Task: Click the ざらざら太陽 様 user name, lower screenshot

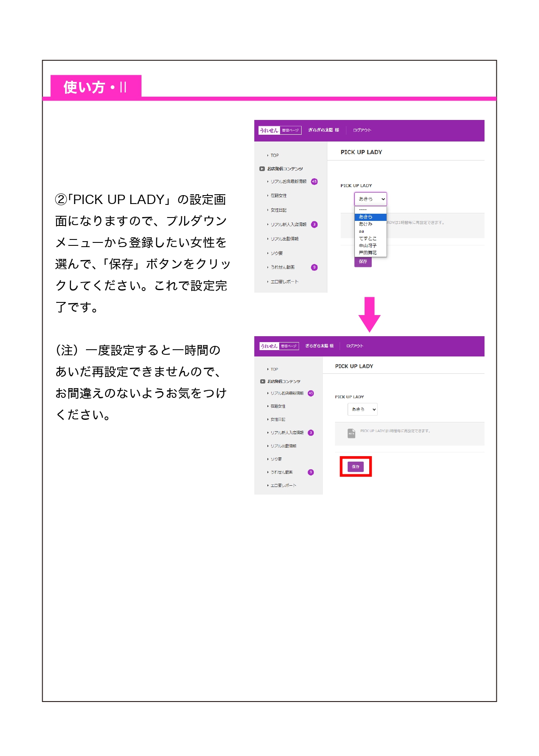Action: tap(319, 346)
